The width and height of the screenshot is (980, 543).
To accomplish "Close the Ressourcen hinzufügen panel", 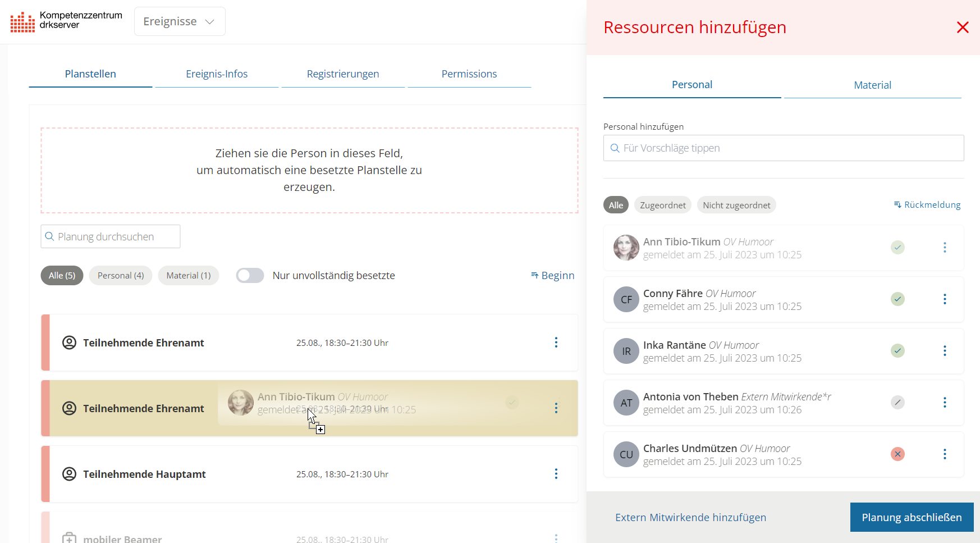I will (963, 28).
